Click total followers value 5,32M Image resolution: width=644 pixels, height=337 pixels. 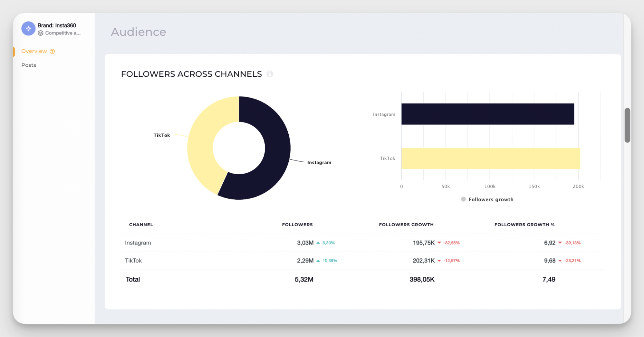304,280
